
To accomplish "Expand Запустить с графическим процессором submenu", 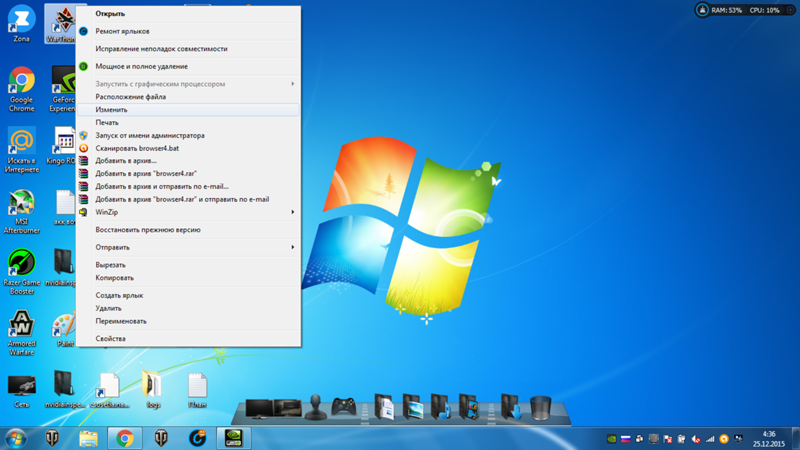I will (188, 84).
